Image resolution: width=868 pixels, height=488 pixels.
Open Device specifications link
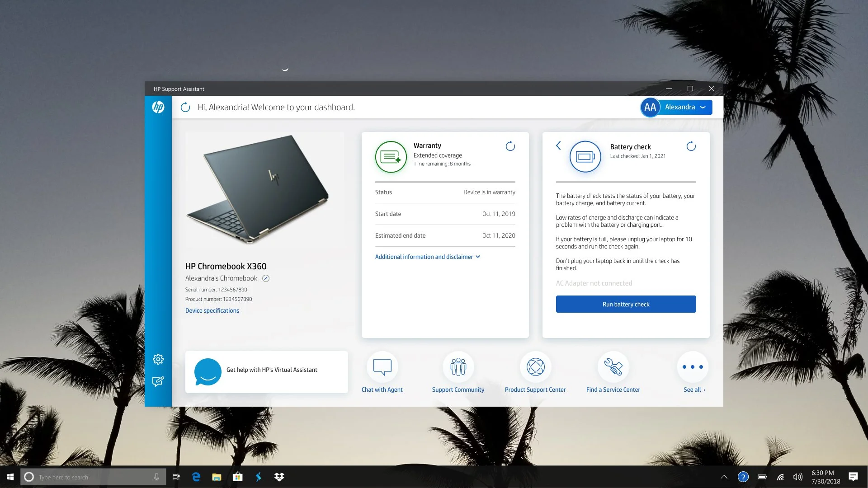click(x=212, y=310)
